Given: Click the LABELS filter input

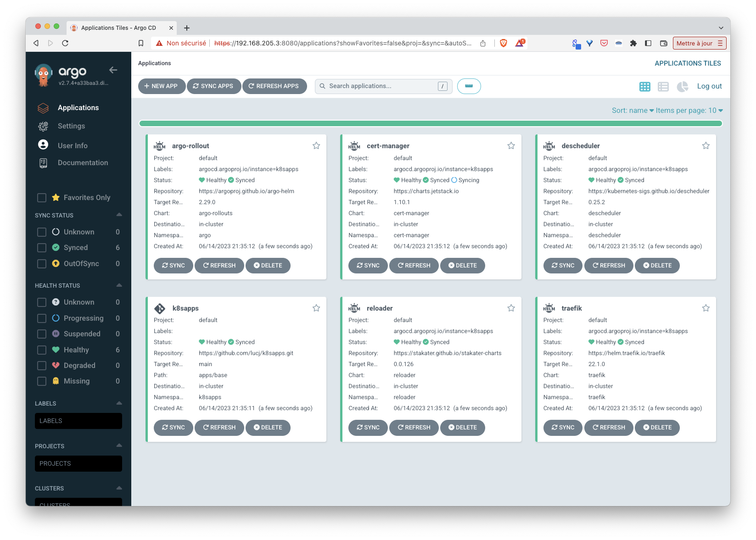Looking at the screenshot, I should pyautogui.click(x=78, y=421).
